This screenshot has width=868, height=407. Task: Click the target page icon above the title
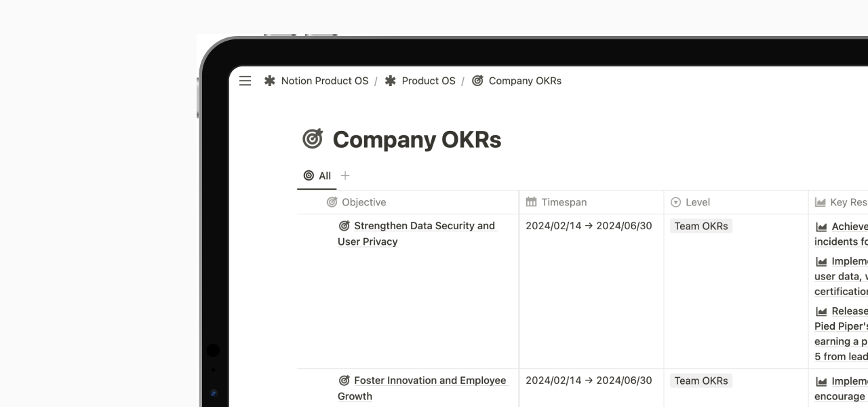(x=311, y=138)
